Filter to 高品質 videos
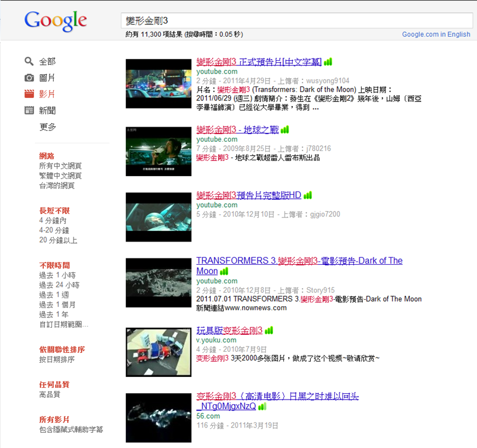 50,394
